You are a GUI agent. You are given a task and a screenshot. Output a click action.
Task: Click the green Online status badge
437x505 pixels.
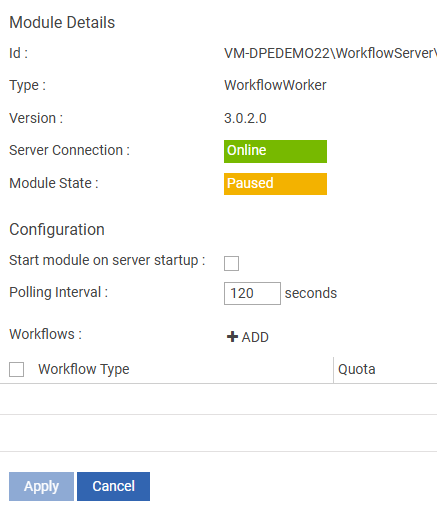pyautogui.click(x=275, y=151)
